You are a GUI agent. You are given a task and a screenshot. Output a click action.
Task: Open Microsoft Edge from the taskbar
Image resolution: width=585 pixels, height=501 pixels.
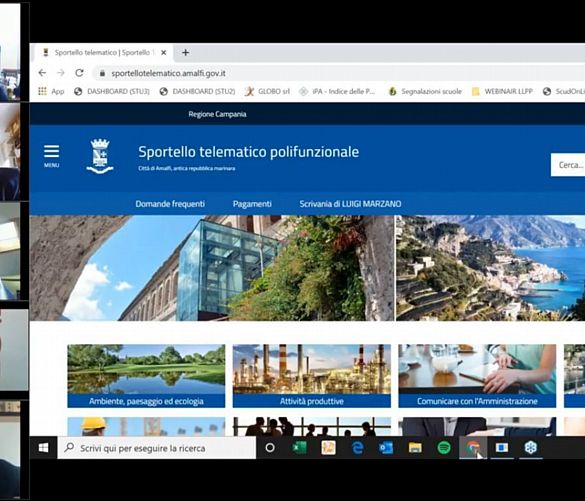click(x=357, y=448)
